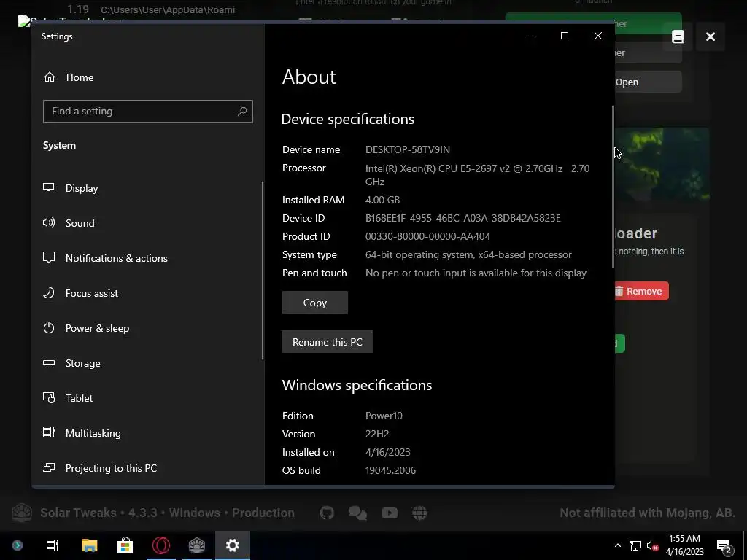This screenshot has width=747, height=560.
Task: Click the Sound speaker icon
Action: [x=49, y=222]
